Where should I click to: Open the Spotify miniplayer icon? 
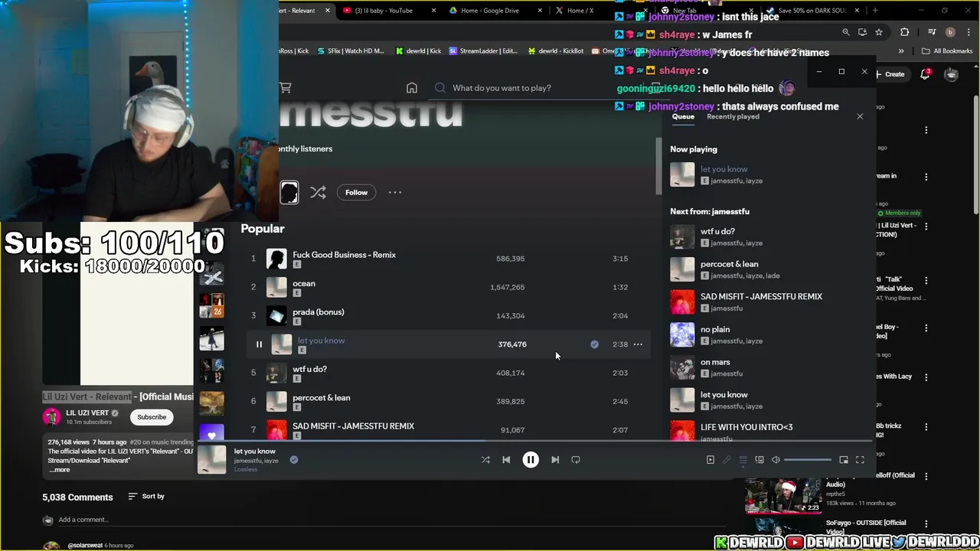coord(844,460)
